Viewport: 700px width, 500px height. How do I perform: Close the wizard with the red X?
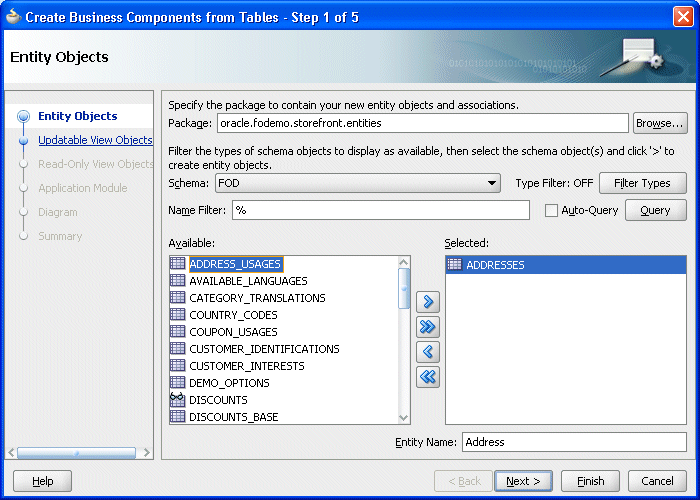point(683,17)
